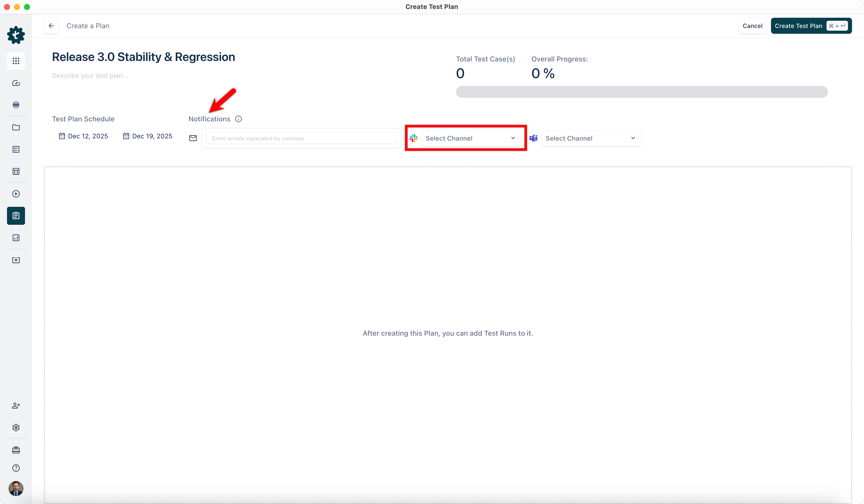Click the Cancel button
This screenshot has width=864, height=504.
pos(752,26)
